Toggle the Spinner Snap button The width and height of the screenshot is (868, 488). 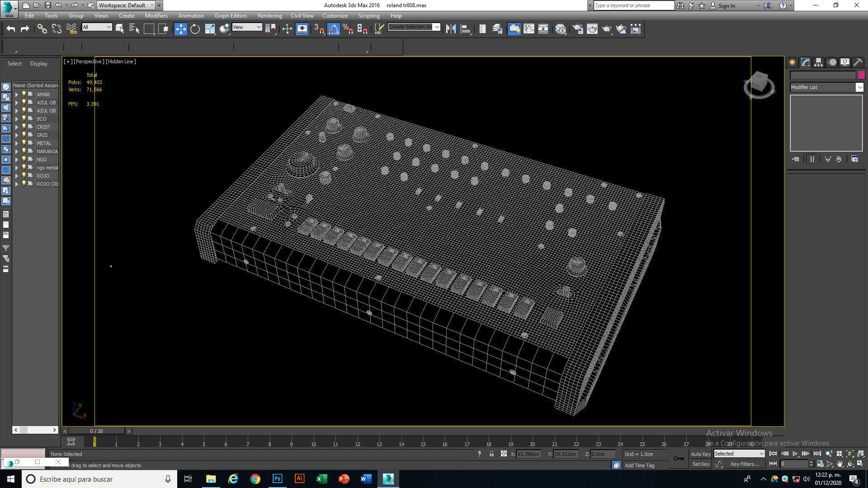click(x=363, y=29)
